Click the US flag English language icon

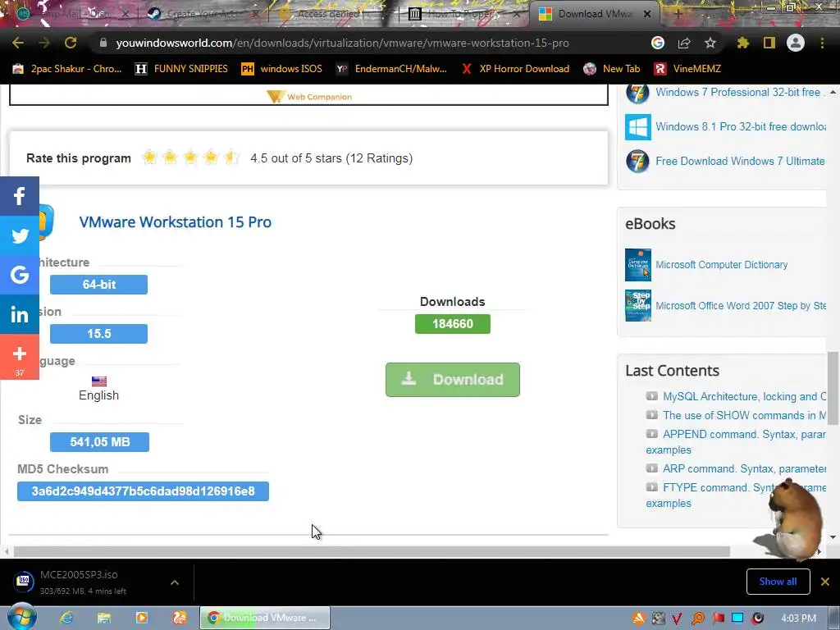(x=99, y=381)
